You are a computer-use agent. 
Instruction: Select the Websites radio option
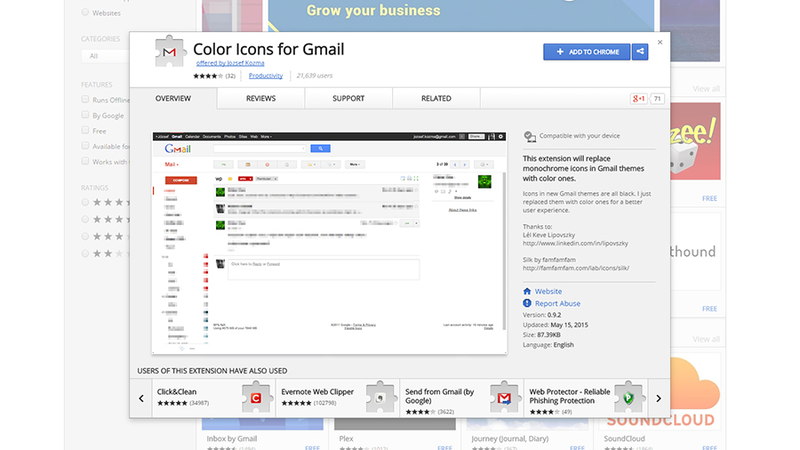click(85, 12)
